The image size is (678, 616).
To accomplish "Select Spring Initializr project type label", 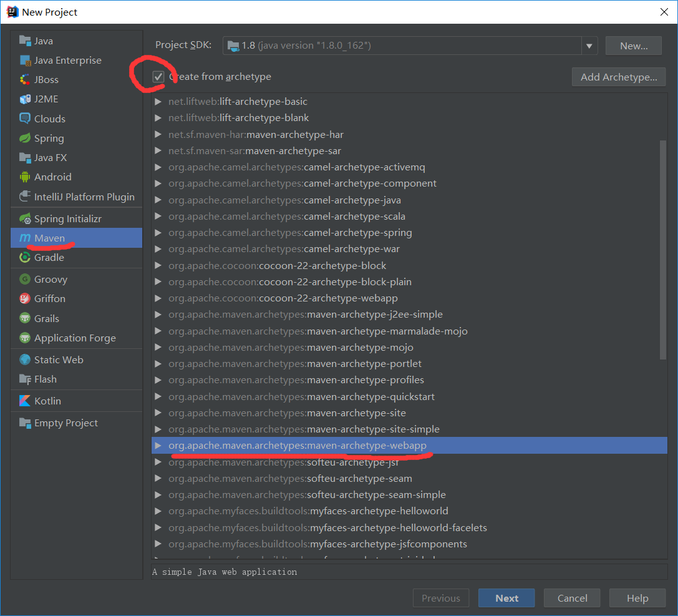I will 68,219.
